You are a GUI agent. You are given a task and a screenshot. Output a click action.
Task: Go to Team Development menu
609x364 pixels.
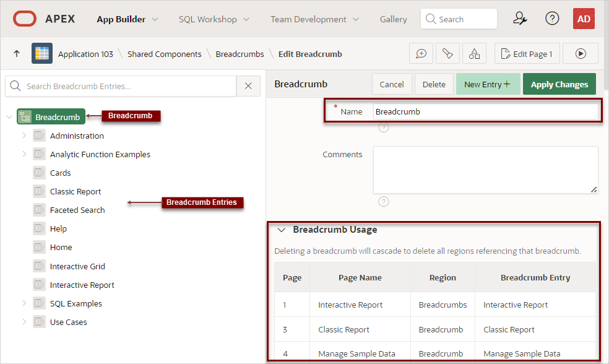tap(308, 19)
